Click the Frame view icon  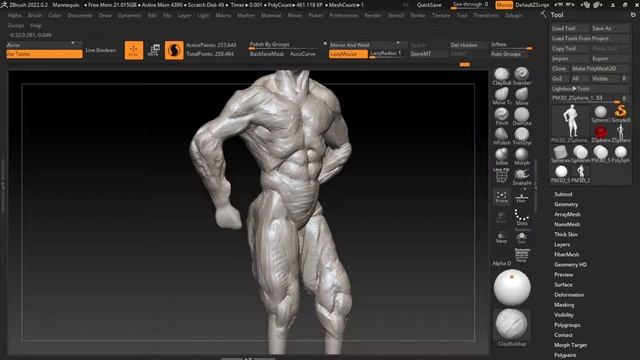[502, 197]
